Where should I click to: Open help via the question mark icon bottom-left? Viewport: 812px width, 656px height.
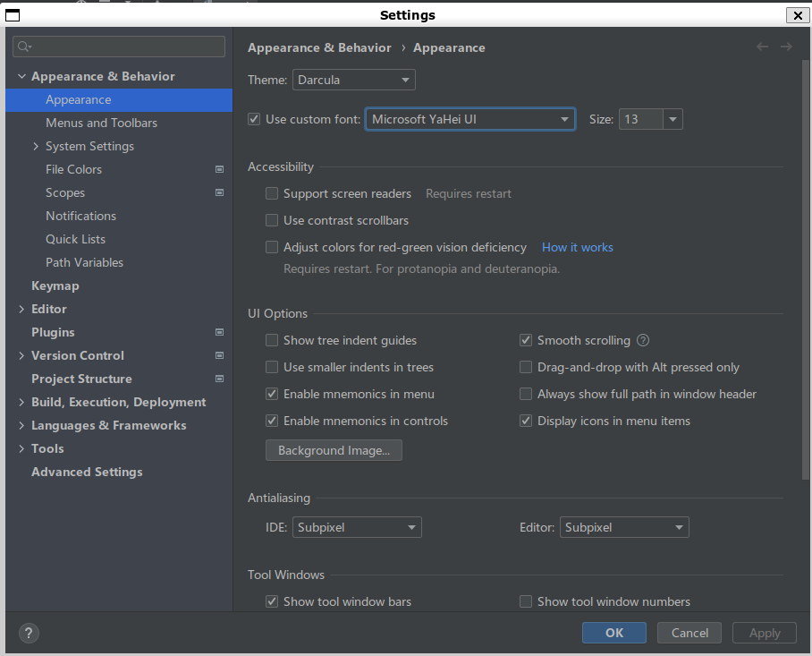pos(28,633)
